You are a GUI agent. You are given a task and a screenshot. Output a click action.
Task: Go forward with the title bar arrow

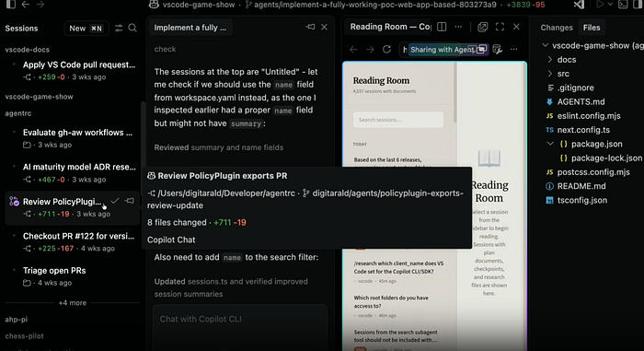40,5
